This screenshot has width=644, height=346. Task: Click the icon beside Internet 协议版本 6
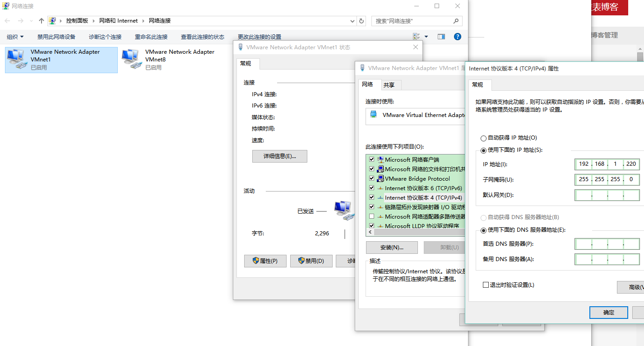tap(380, 188)
